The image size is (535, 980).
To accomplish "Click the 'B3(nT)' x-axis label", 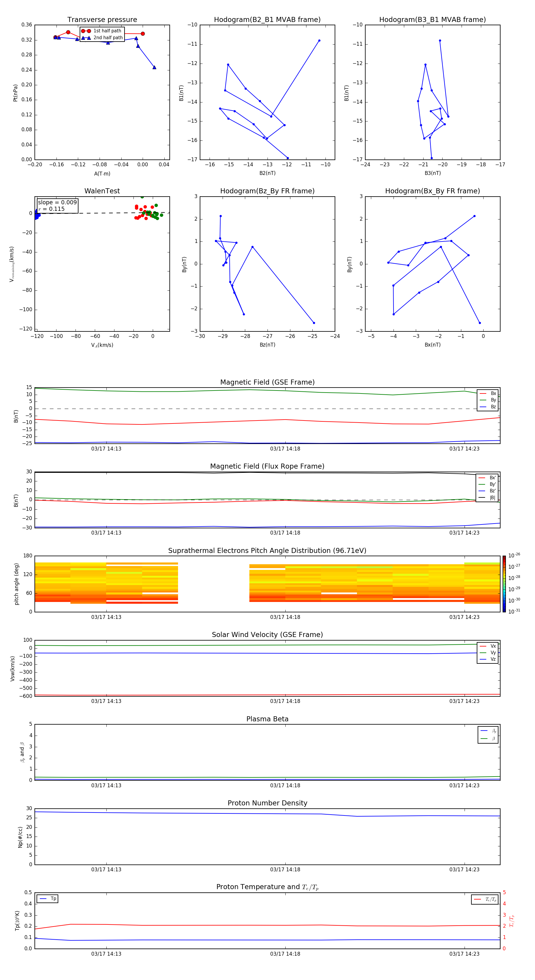I will (x=432, y=173).
